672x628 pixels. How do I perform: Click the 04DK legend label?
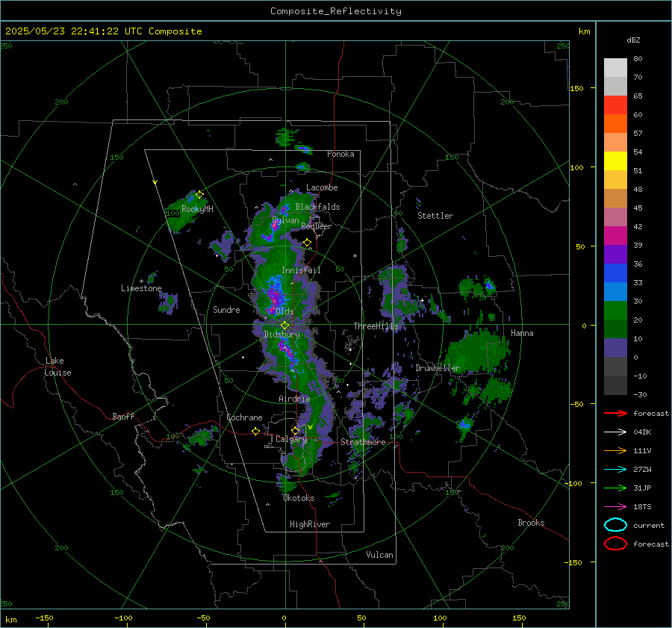pyautogui.click(x=642, y=432)
